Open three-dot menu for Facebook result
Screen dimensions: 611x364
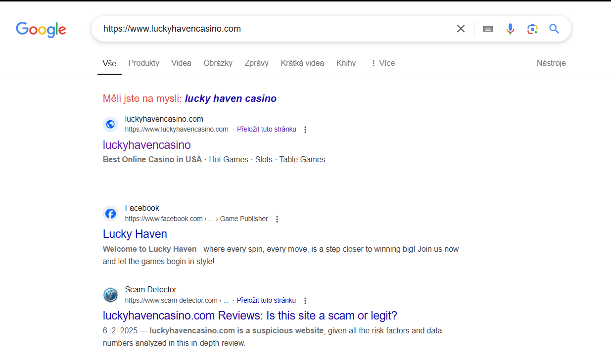click(277, 219)
